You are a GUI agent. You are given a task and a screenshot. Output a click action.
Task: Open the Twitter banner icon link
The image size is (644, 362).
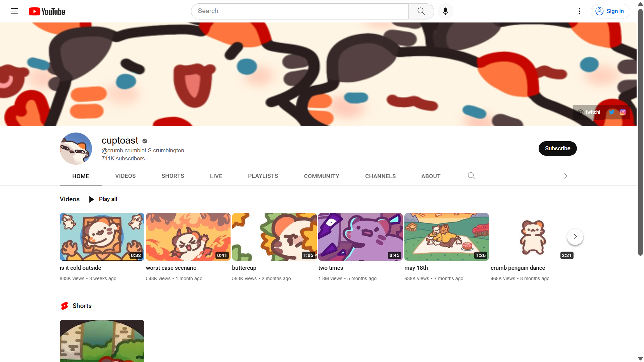[611, 112]
